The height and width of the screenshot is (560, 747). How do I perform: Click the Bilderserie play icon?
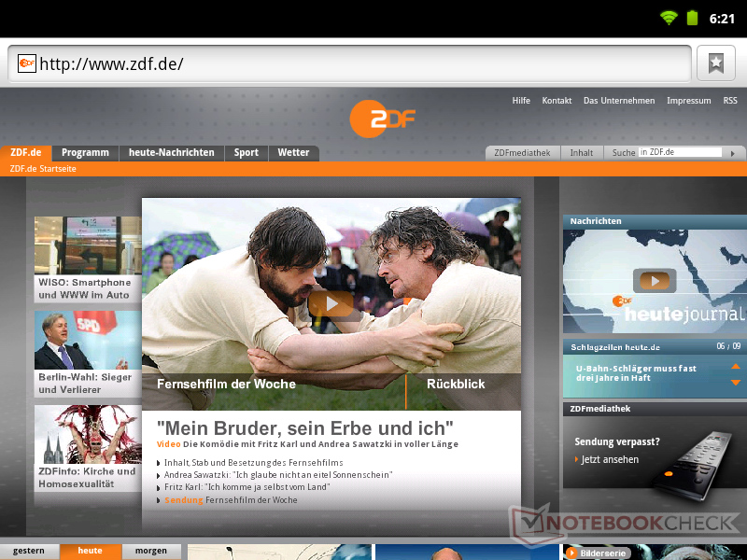571,553
